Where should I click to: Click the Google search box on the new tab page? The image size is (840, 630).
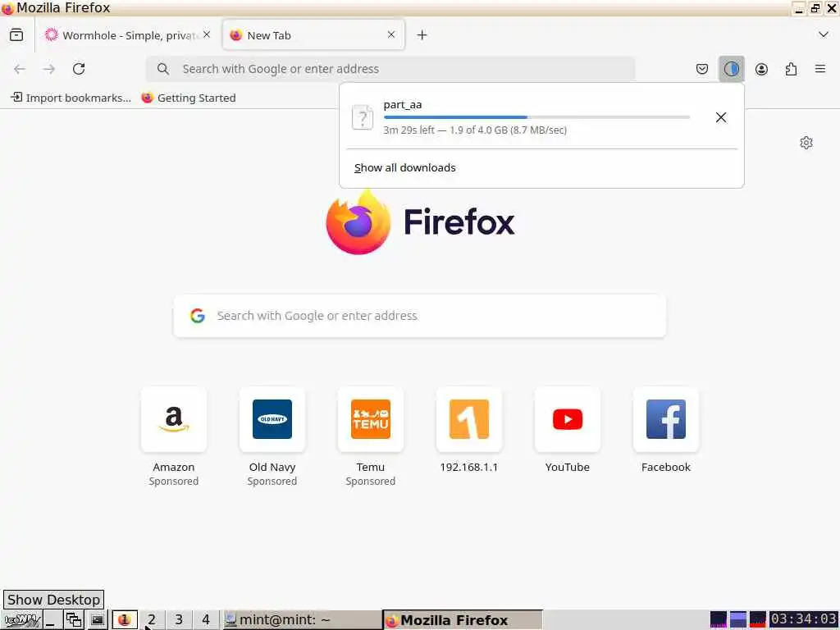420,316
